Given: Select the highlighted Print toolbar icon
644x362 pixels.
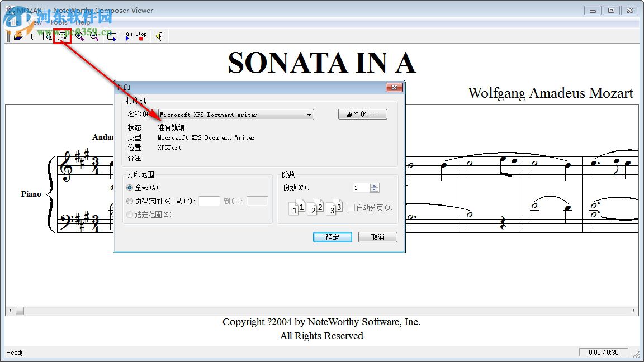Looking at the screenshot, I should point(60,36).
